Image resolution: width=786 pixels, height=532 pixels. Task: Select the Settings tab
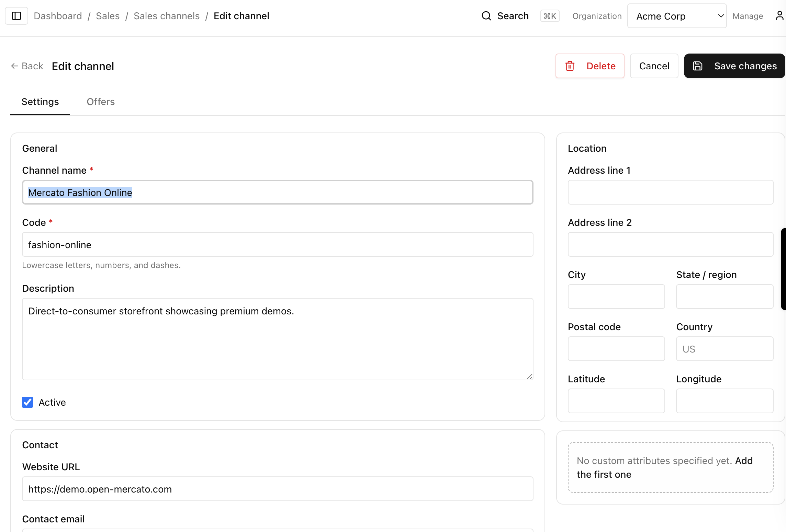(40, 102)
